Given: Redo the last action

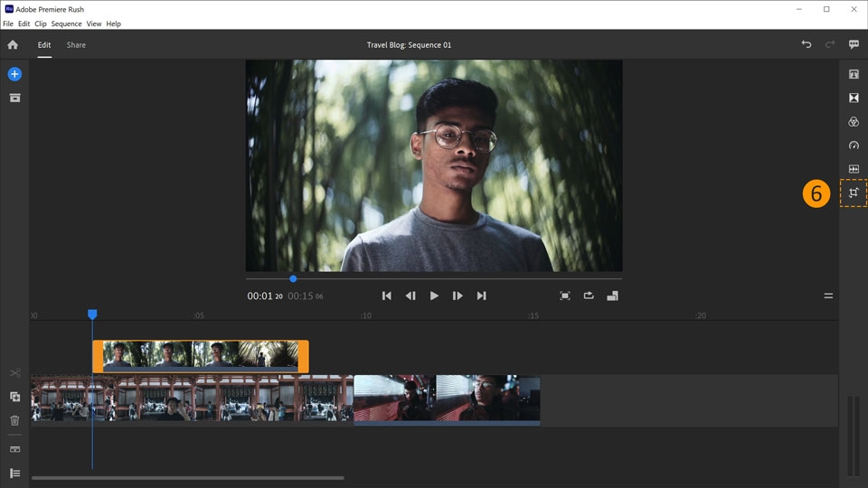Looking at the screenshot, I should (830, 44).
